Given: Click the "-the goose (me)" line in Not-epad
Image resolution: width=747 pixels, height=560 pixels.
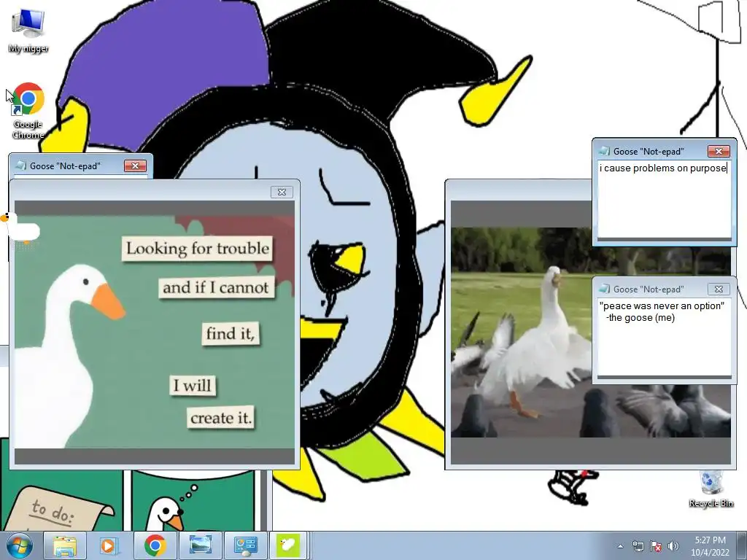Looking at the screenshot, I should [x=640, y=318].
